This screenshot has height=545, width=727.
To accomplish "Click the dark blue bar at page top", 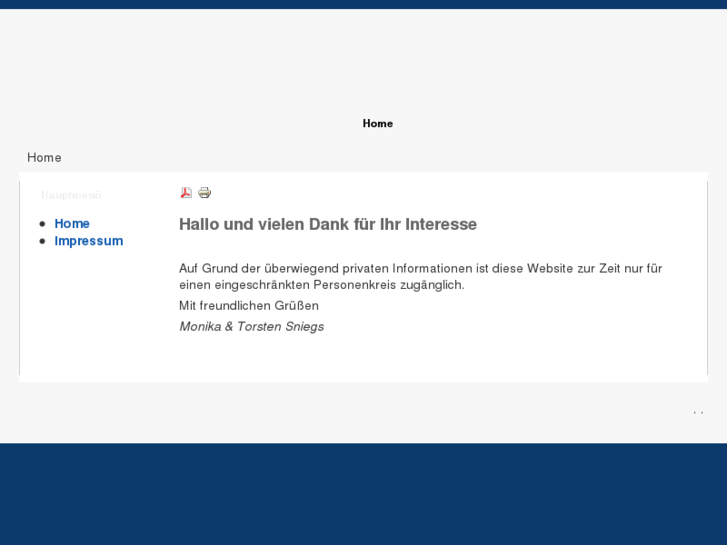I will (x=363, y=4).
